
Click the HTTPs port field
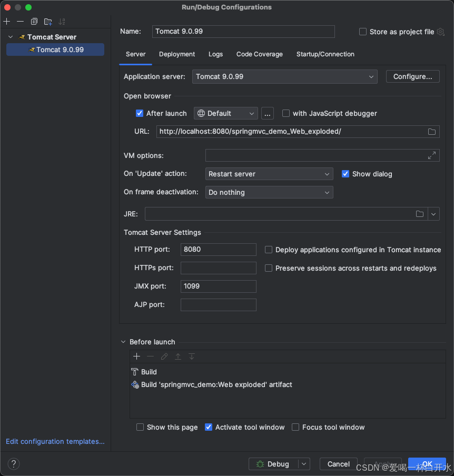pos(219,268)
